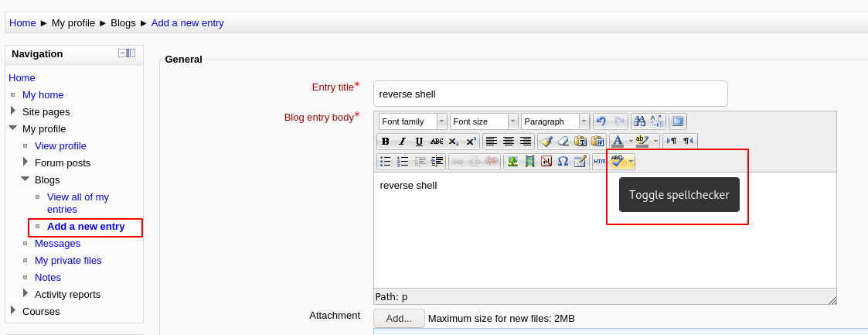Open the text color picker arrow
The width and height of the screenshot is (868, 335).
pyautogui.click(x=631, y=142)
